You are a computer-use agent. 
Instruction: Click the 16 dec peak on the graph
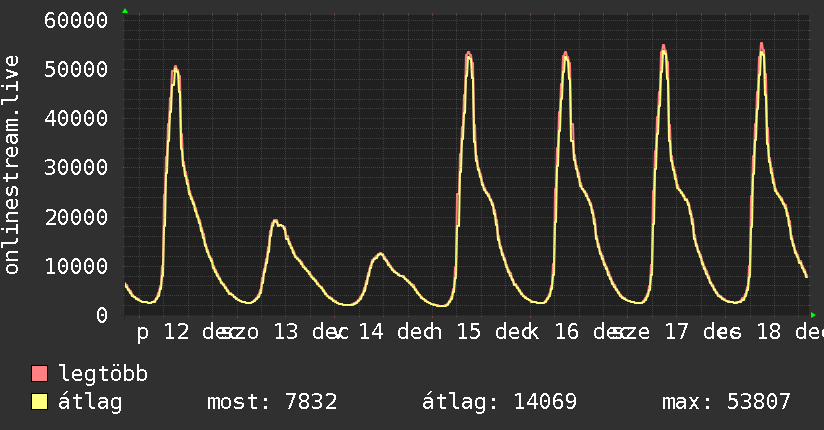pyautogui.click(x=565, y=54)
